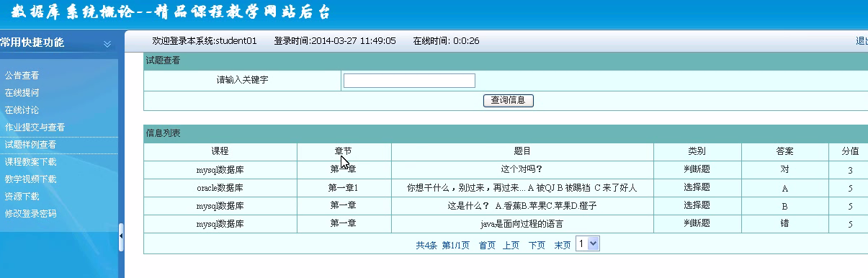Click the 退出 logout link
This screenshot has width=868, height=278.
pyautogui.click(x=862, y=41)
